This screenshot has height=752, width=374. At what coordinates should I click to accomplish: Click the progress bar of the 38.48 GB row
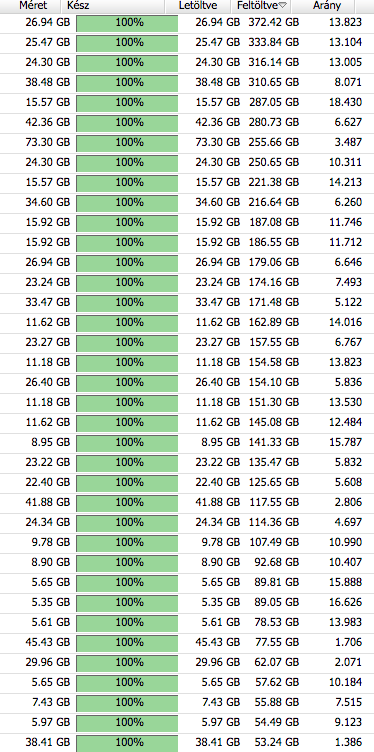pos(127,82)
